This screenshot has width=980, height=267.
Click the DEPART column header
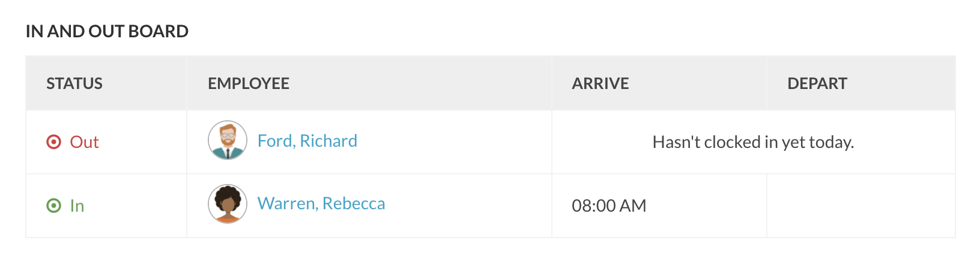[817, 84]
